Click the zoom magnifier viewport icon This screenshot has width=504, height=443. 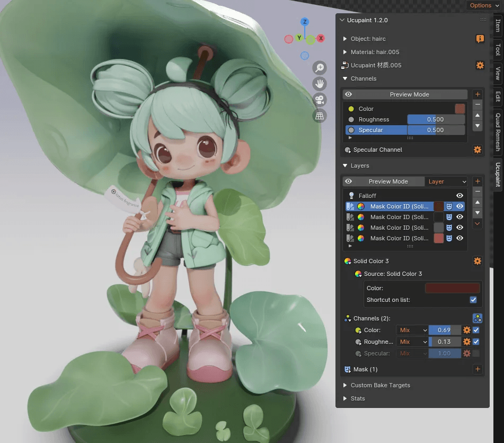(x=320, y=68)
